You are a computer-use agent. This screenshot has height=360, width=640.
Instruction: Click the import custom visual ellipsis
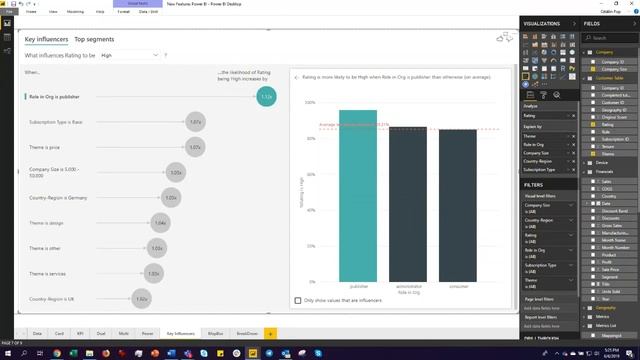coord(544,84)
